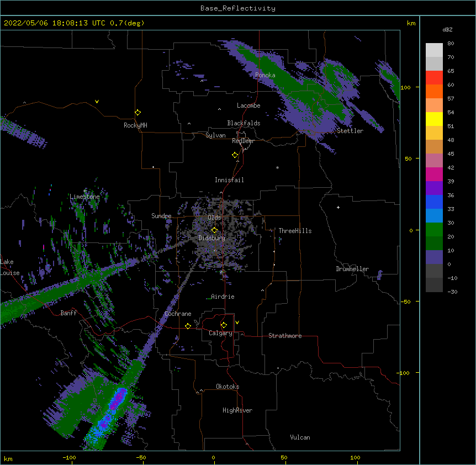
Task: Click the Sylvan town label
Action: [215, 135]
